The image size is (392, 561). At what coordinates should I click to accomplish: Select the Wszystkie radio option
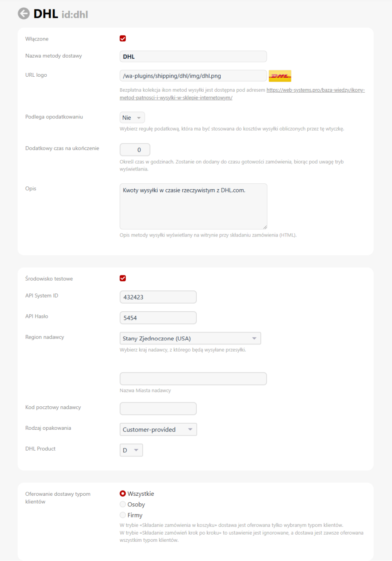click(x=123, y=494)
